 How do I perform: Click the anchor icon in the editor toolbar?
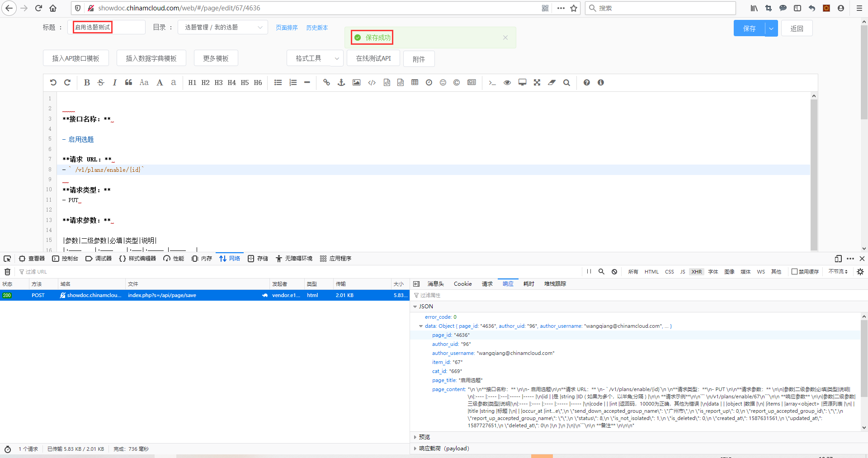coord(341,82)
